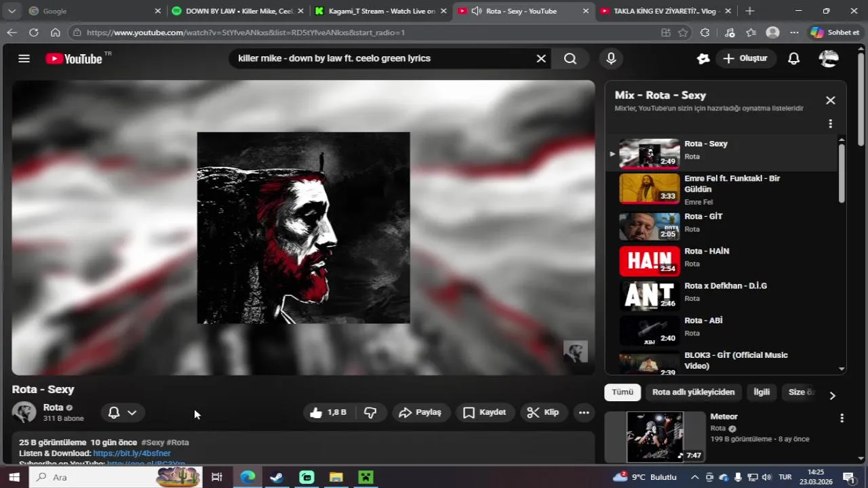Image resolution: width=868 pixels, height=488 pixels.
Task: Play Emre Fel - Bir Güldün from mix
Action: pos(722,188)
